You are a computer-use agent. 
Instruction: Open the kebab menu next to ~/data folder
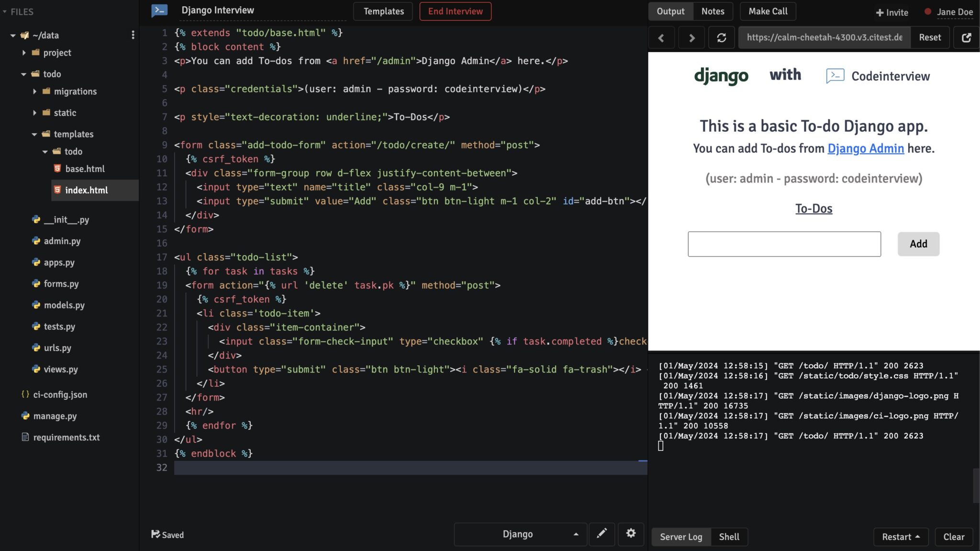click(134, 34)
